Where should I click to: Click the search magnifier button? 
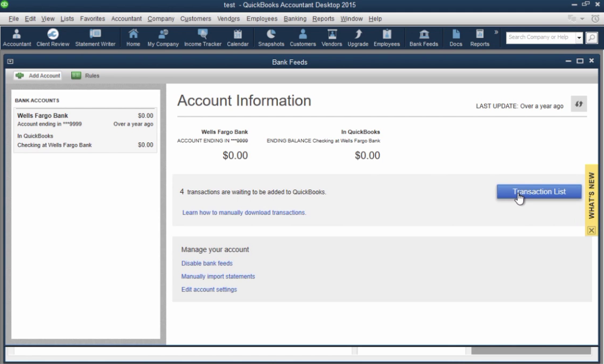pos(592,37)
